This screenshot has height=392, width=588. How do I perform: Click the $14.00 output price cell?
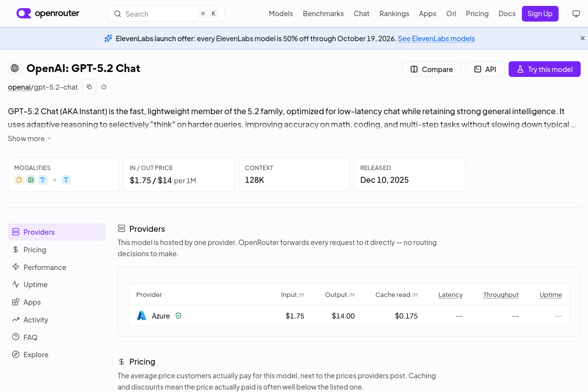point(343,316)
